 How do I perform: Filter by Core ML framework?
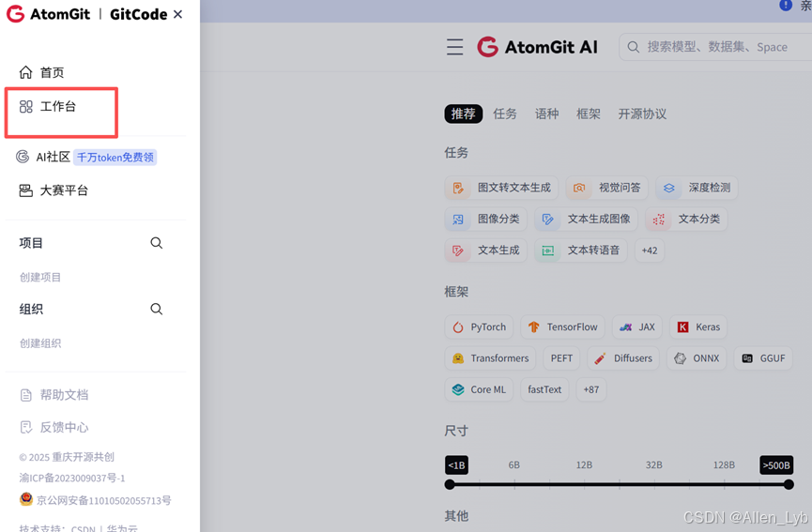point(479,389)
